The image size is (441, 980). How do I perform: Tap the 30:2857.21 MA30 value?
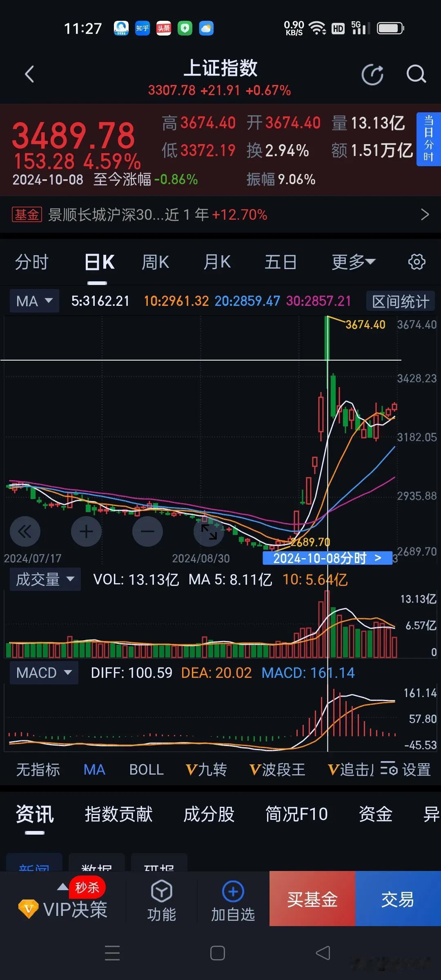318,301
